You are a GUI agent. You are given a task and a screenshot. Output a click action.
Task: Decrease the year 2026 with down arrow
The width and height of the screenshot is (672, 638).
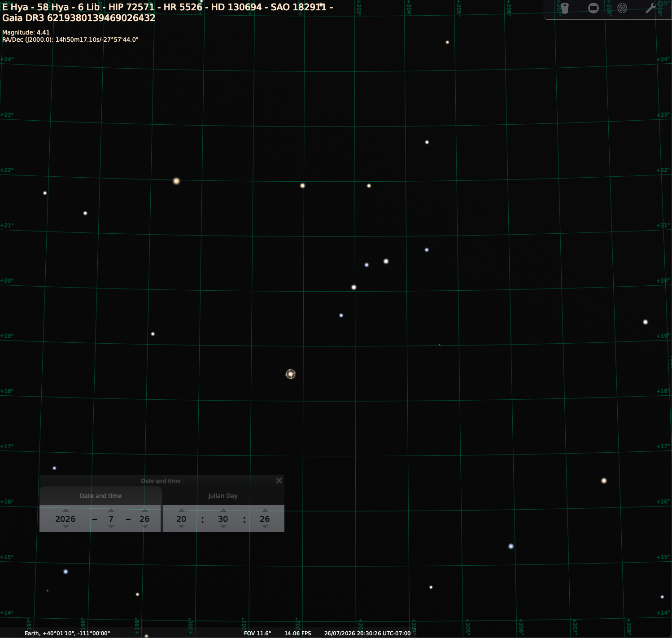[x=66, y=527]
